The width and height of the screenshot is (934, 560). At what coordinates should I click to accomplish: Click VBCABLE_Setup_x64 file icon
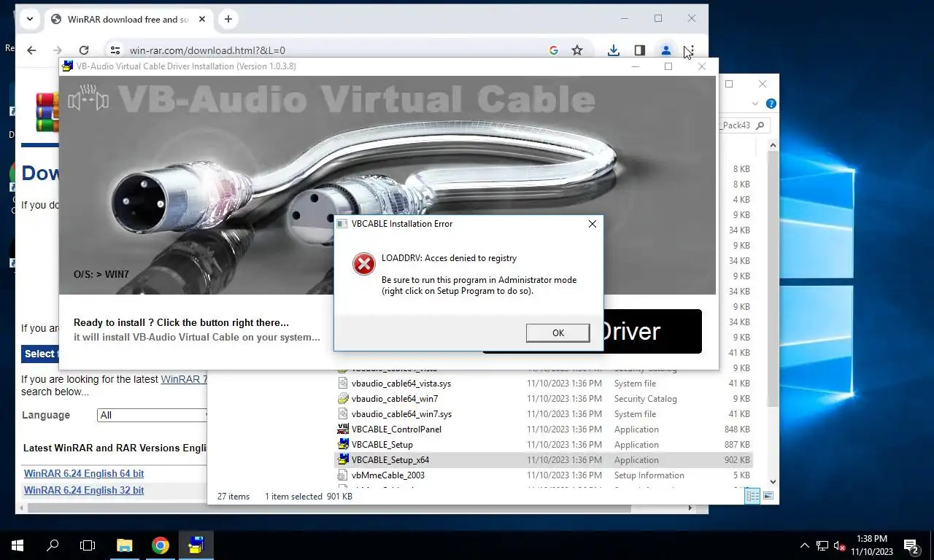tap(343, 460)
